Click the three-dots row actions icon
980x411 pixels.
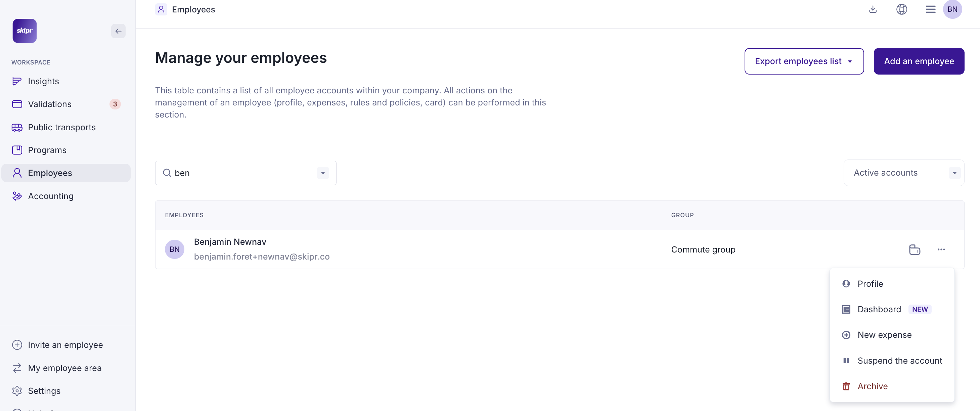[x=941, y=249]
